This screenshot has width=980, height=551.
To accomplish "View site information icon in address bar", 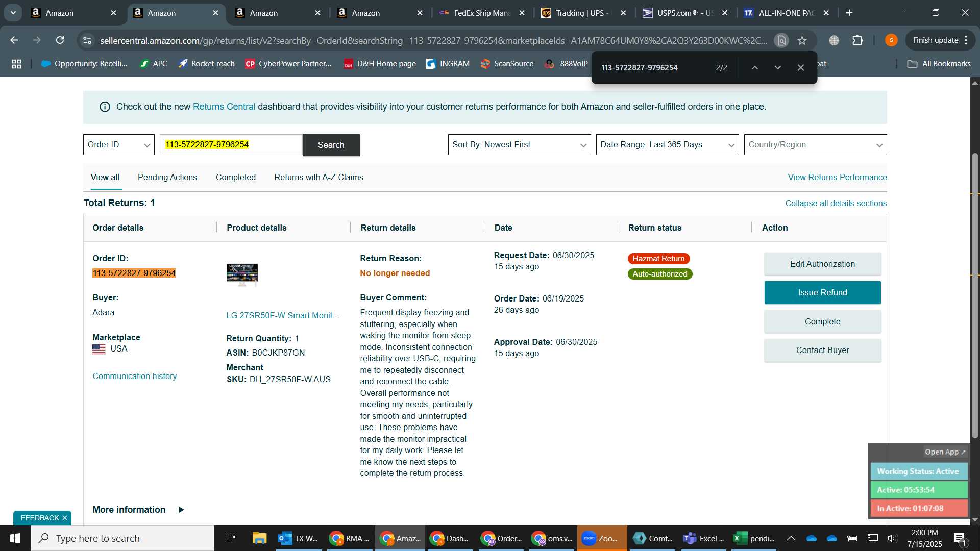I will pos(88,40).
